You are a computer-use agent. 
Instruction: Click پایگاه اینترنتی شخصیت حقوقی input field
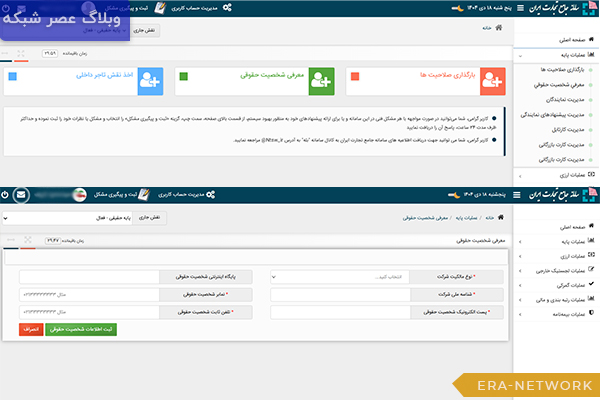click(x=89, y=277)
